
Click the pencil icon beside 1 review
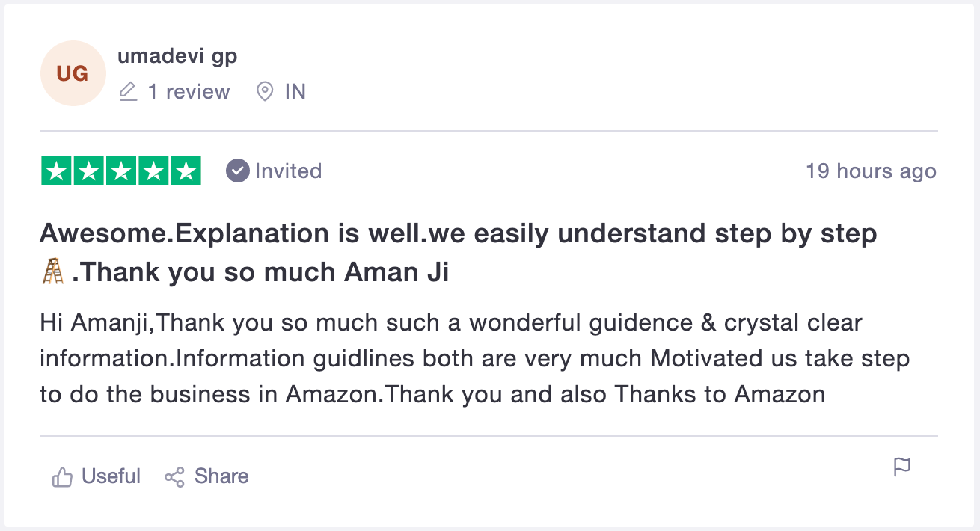pos(129,92)
